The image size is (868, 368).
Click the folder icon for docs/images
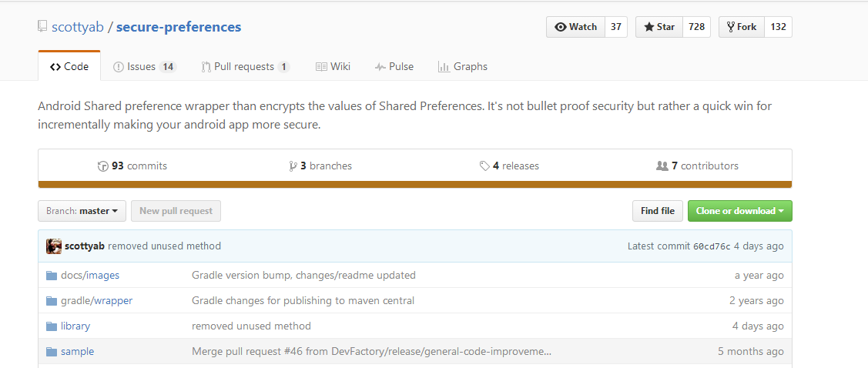[52, 276]
